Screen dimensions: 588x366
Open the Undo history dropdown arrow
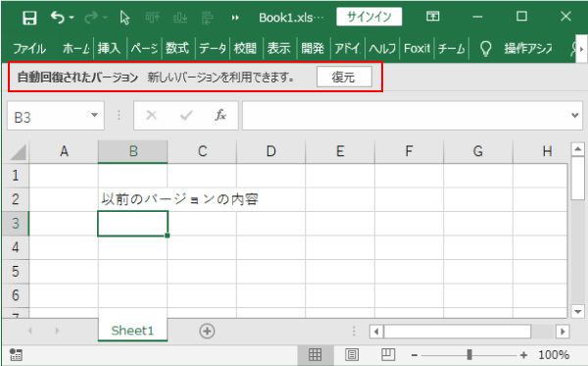pyautogui.click(x=72, y=18)
